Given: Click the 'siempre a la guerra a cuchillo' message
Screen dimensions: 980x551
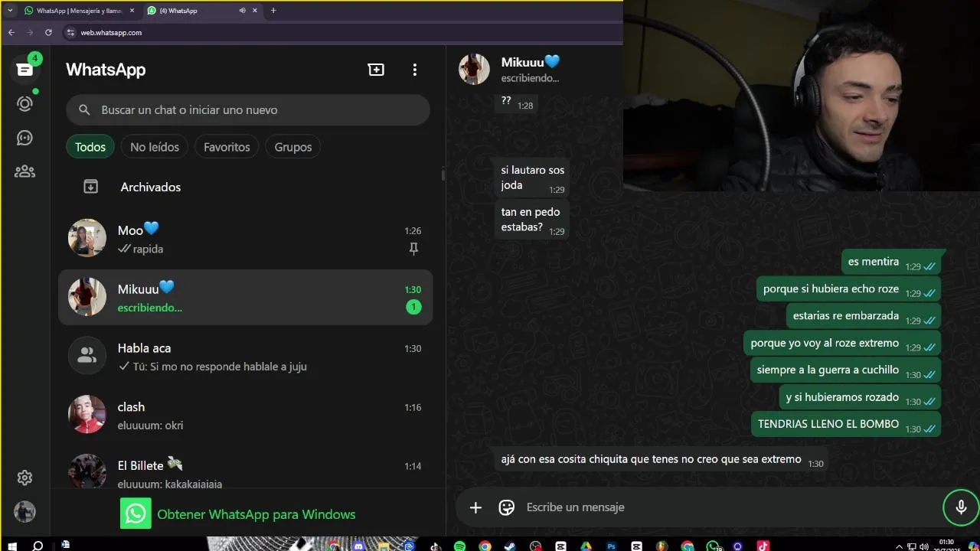Looking at the screenshot, I should point(846,370).
